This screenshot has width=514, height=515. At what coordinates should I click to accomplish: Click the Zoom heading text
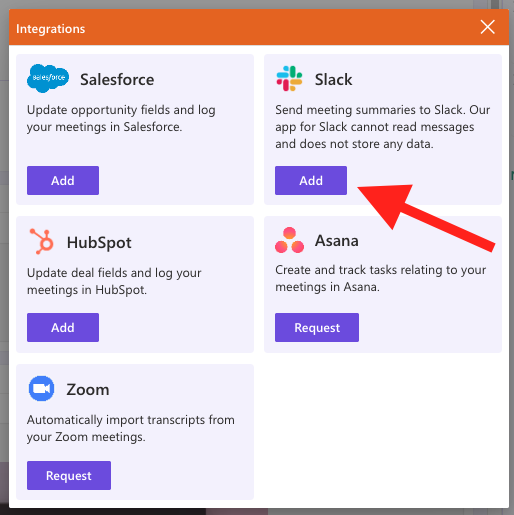click(x=88, y=389)
